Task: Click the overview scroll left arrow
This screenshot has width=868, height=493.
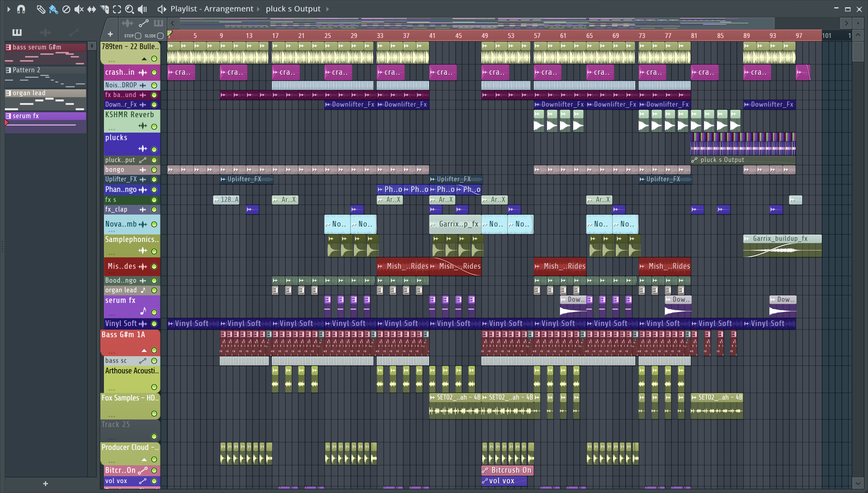Action: point(173,24)
